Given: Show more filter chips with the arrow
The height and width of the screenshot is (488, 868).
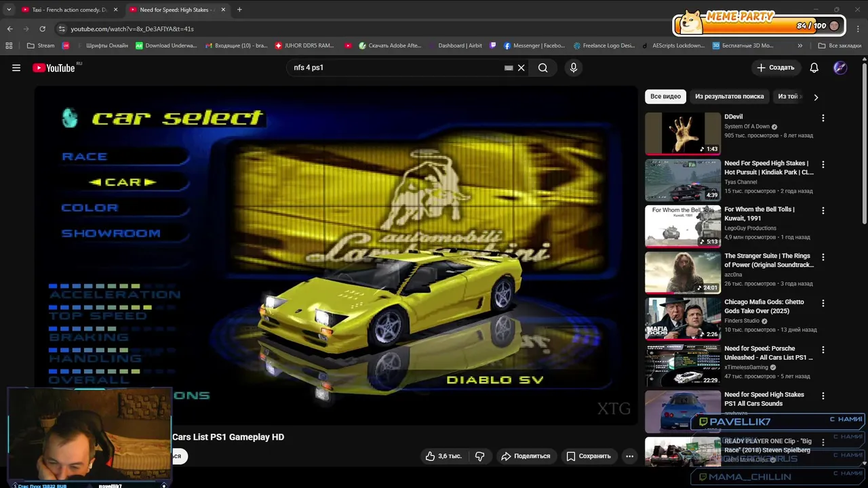Looking at the screenshot, I should 816,97.
